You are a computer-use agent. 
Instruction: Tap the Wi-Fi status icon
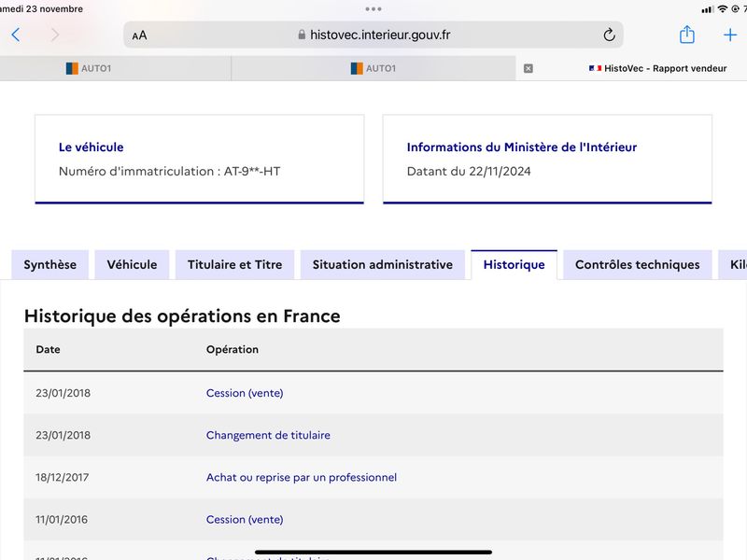722,8
